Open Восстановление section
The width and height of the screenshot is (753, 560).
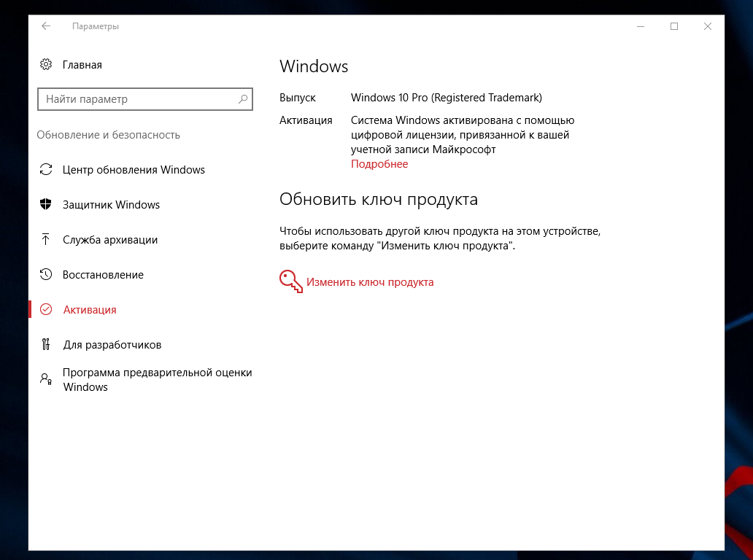click(x=103, y=275)
